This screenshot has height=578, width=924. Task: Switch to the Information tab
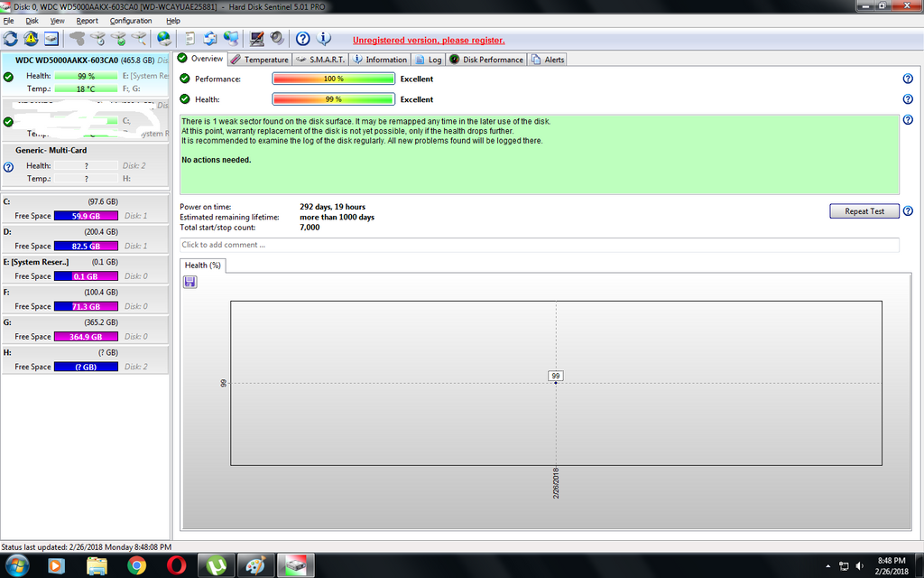(x=380, y=60)
